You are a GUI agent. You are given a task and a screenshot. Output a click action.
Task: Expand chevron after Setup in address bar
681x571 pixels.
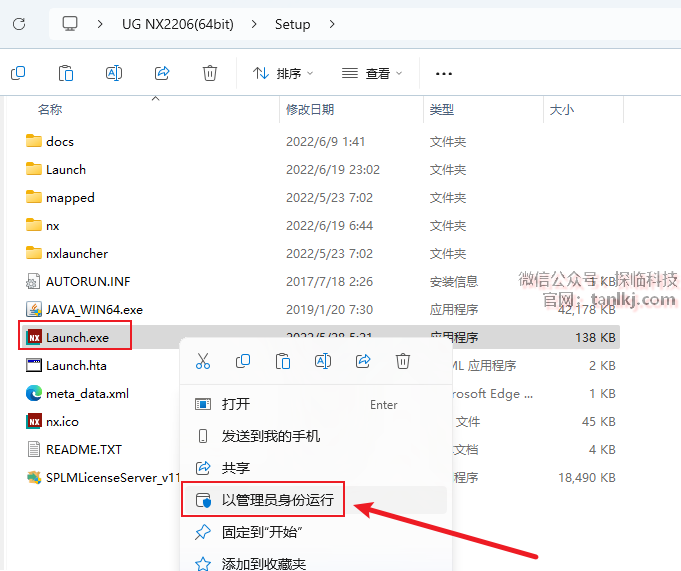click(332, 23)
